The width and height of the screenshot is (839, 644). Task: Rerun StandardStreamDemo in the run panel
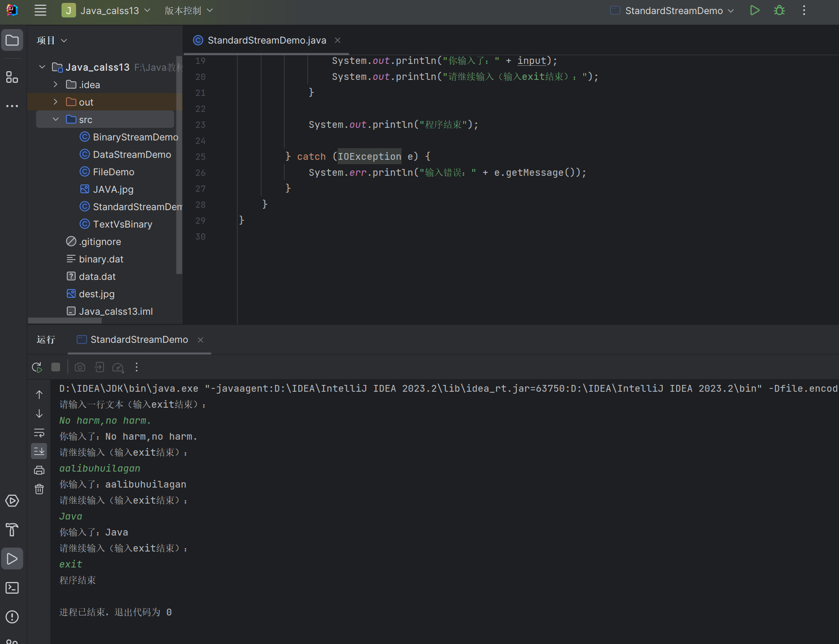tap(37, 367)
